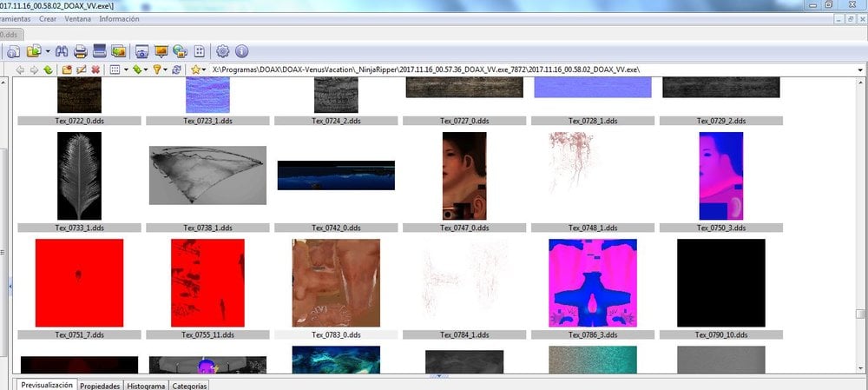Click the thumbnail pane vertical scrollbar thumb
Image resolution: width=868 pixels, height=390 pixels.
[x=859, y=314]
